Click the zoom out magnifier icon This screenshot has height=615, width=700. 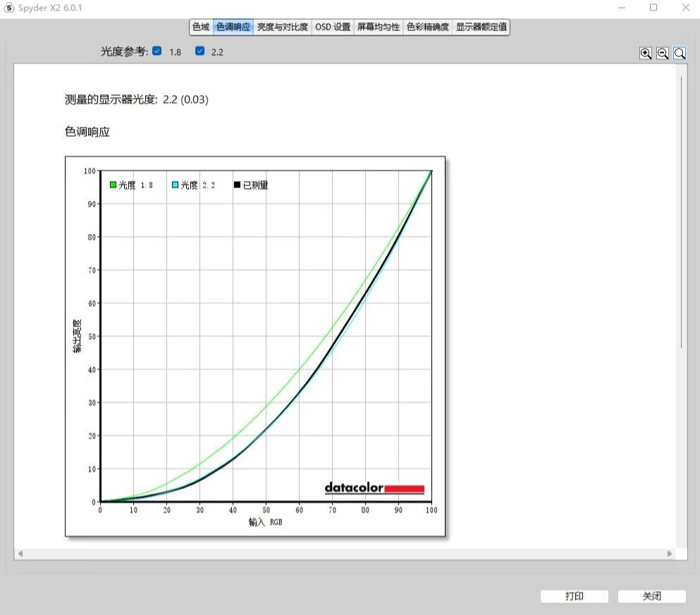(x=663, y=54)
